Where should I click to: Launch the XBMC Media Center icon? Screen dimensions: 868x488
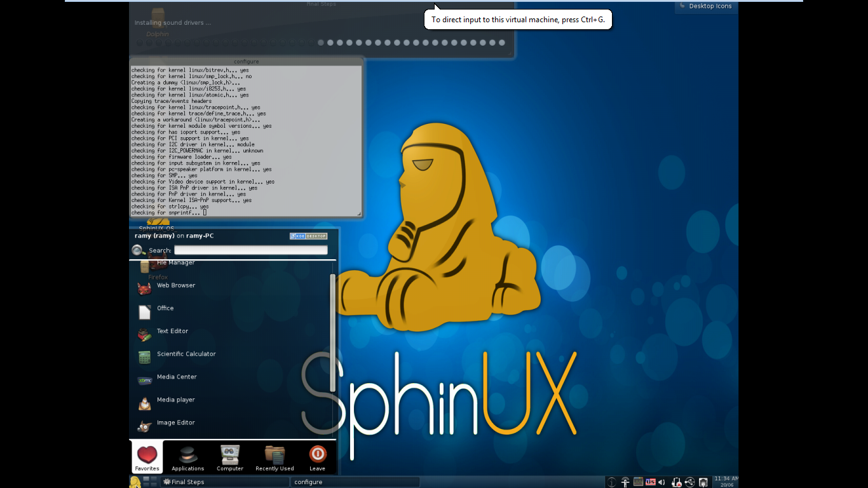coord(144,380)
